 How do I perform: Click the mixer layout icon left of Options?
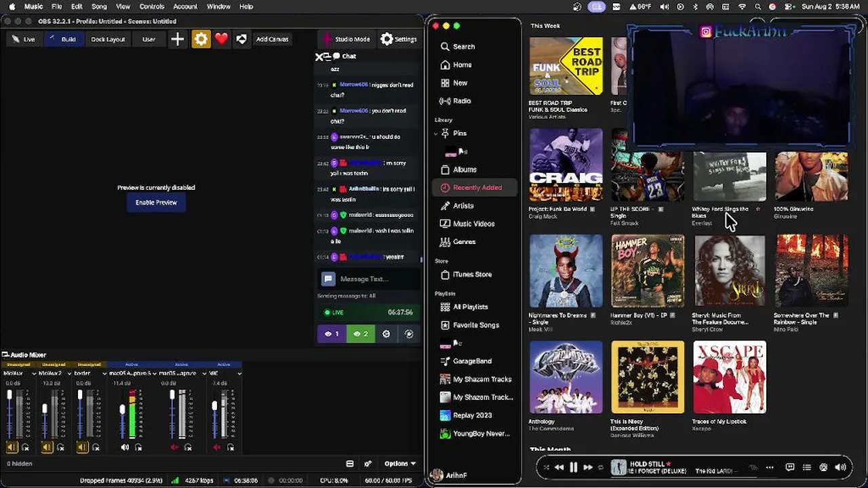[x=350, y=464]
